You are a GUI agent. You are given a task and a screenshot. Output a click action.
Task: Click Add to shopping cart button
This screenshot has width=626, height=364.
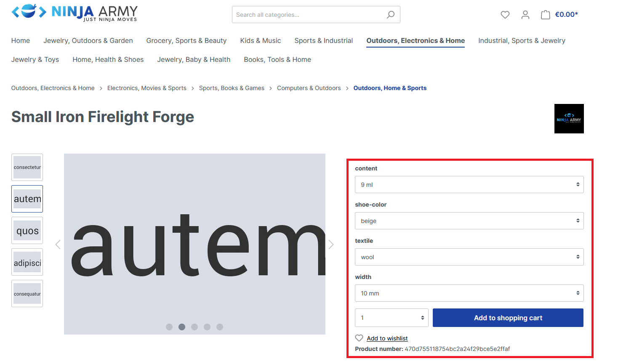tap(508, 318)
